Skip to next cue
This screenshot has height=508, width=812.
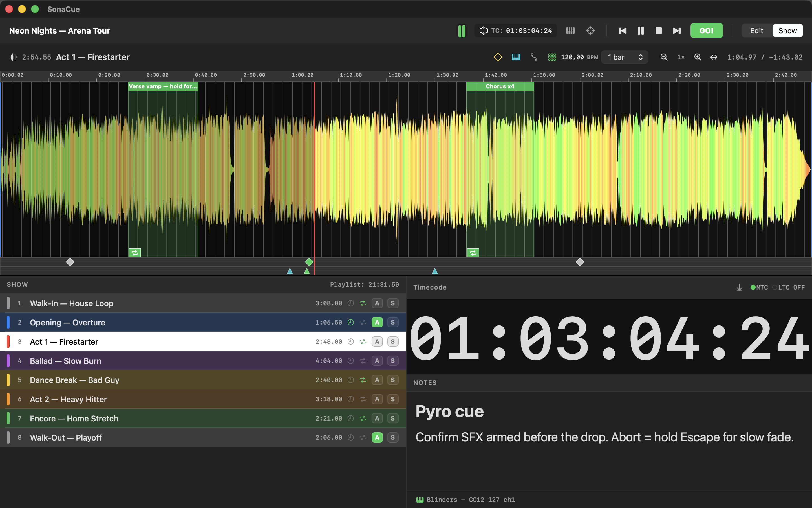click(677, 30)
